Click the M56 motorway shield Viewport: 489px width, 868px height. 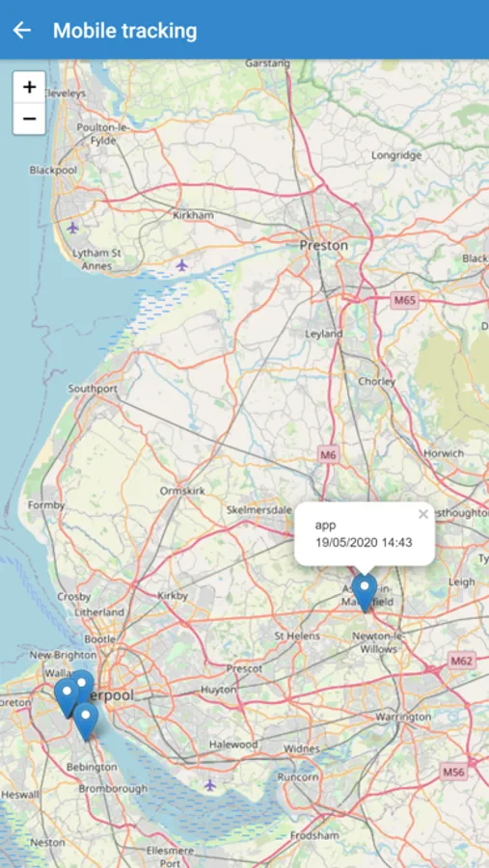454,772
